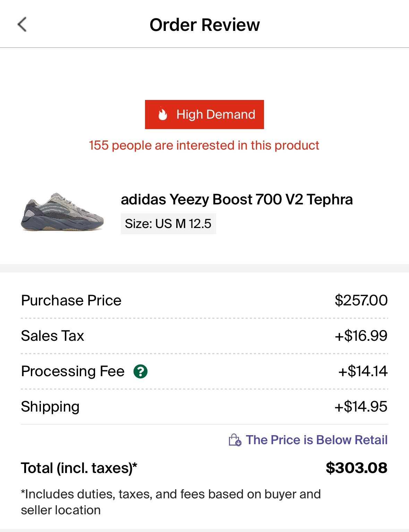Tap 'The Price is Below Retail' link
This screenshot has height=532, width=409.
point(316,440)
